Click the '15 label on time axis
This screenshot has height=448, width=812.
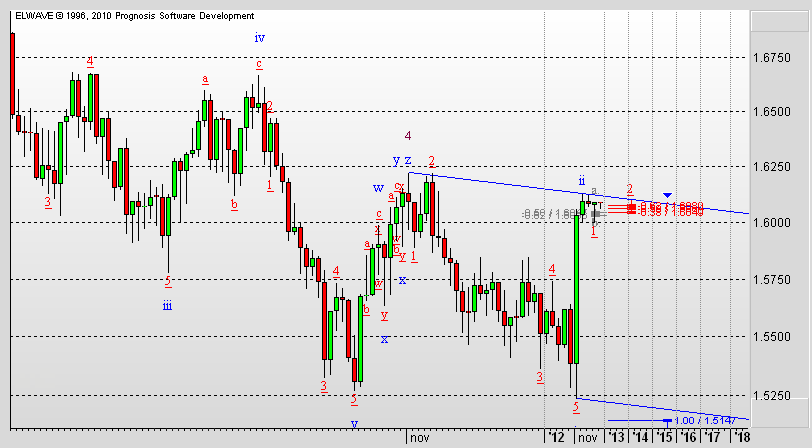(x=664, y=437)
